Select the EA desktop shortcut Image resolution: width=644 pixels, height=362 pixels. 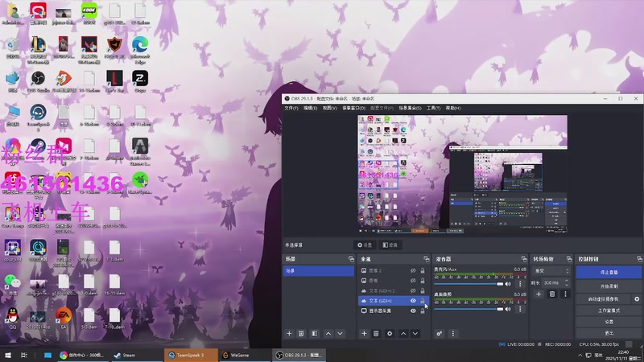point(64,319)
